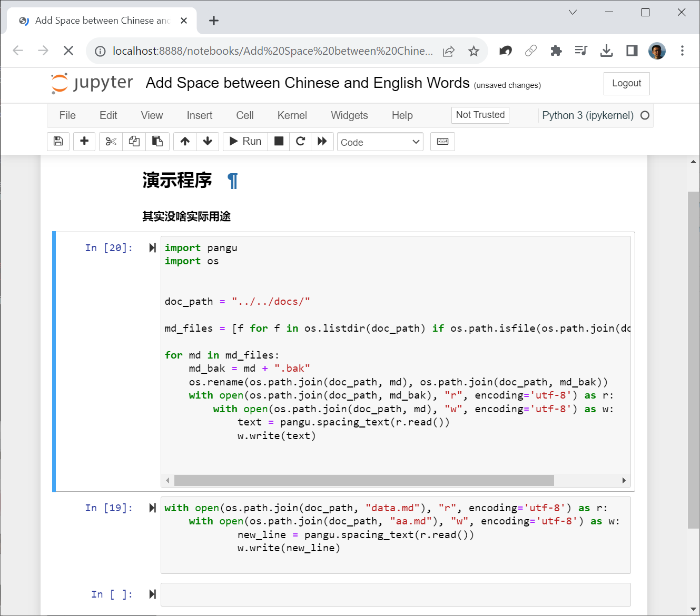Move selected cell up

point(185,141)
